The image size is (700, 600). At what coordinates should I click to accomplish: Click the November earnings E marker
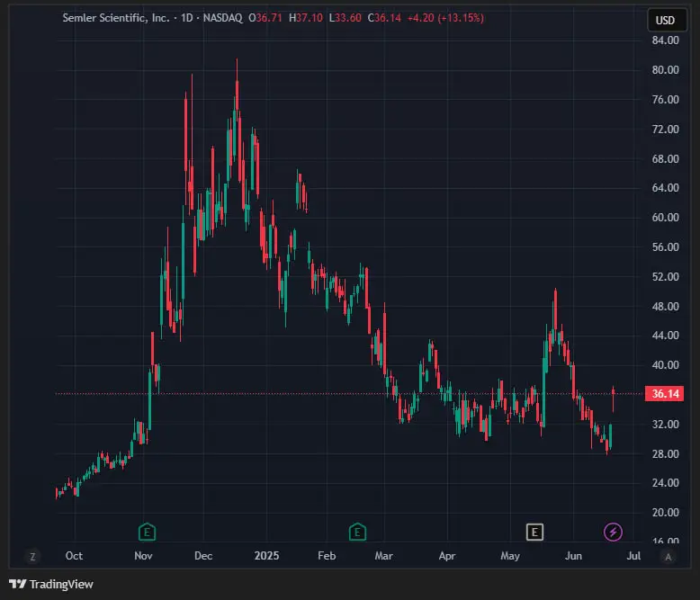coord(147,532)
